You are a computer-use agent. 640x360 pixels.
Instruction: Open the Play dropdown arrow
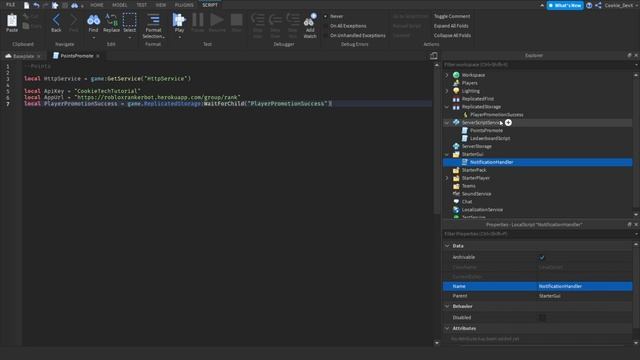(179, 38)
